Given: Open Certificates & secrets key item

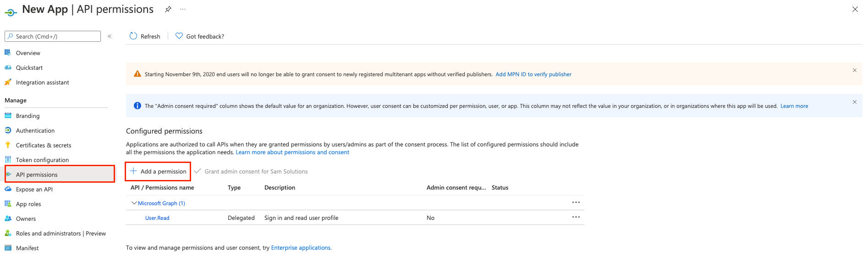Looking at the screenshot, I should [x=44, y=145].
